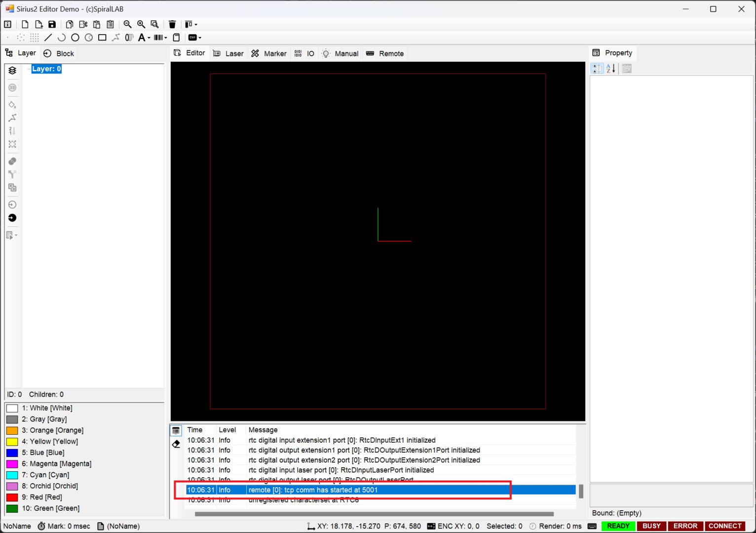This screenshot has height=533, width=756.
Task: Click the Delete trash can icon
Action: coord(172,24)
